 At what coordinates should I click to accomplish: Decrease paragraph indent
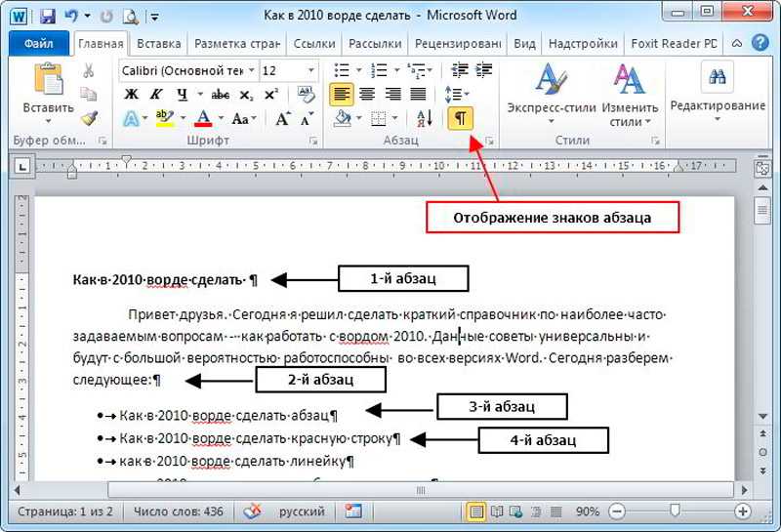coord(459,69)
